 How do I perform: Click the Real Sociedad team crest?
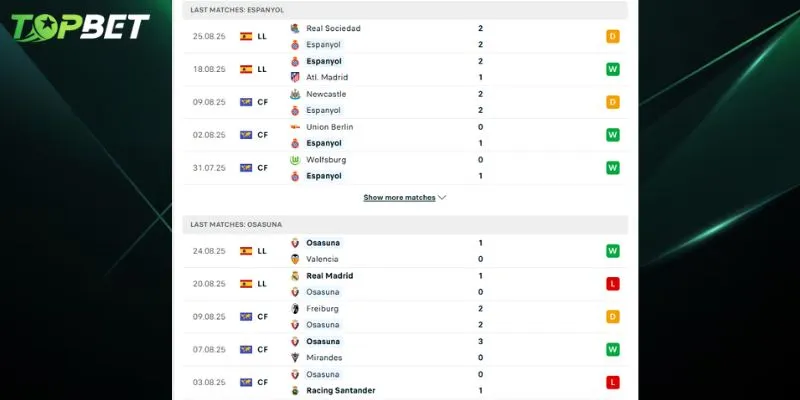click(x=295, y=29)
